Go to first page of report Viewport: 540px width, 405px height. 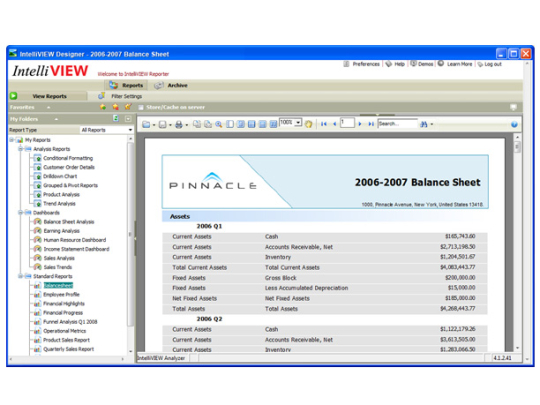click(324, 124)
